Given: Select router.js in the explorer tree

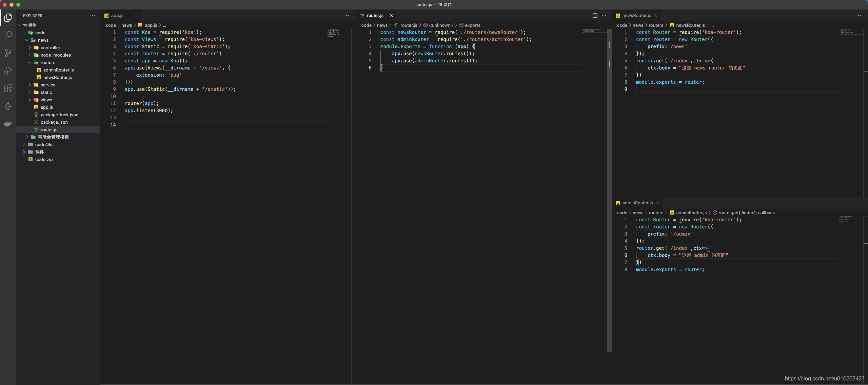Looking at the screenshot, I should coord(58,129).
